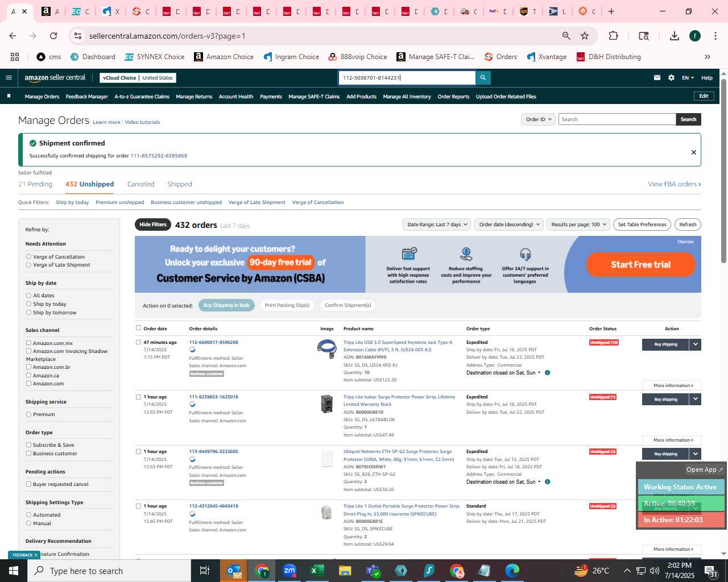Viewport: 728px width, 582px height.
Task: Select Ship by today radio in sidebar
Action: point(28,304)
